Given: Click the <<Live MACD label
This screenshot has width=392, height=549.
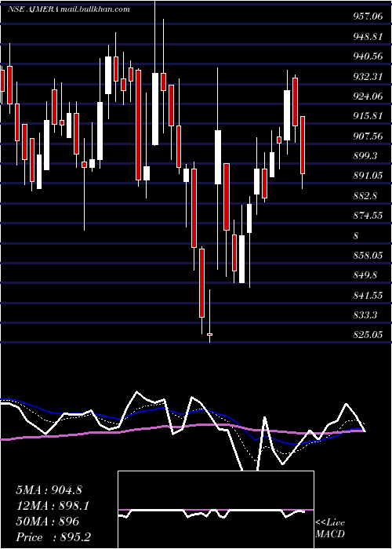Looking at the screenshot, I should [330, 529].
